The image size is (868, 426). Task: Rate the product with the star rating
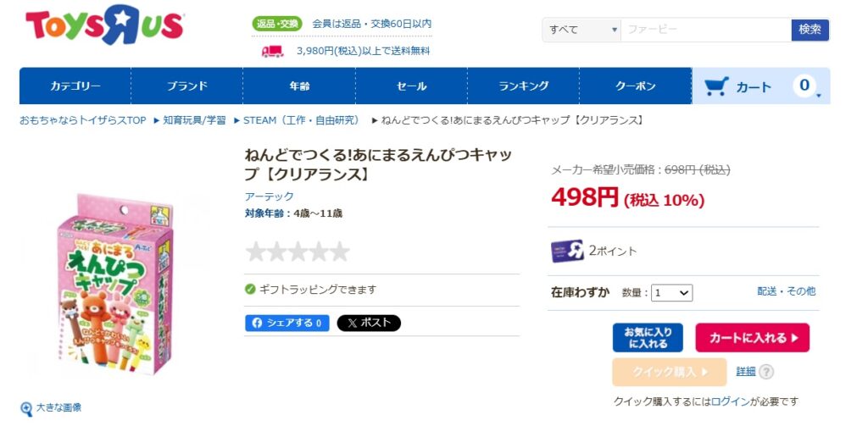pos(298,252)
